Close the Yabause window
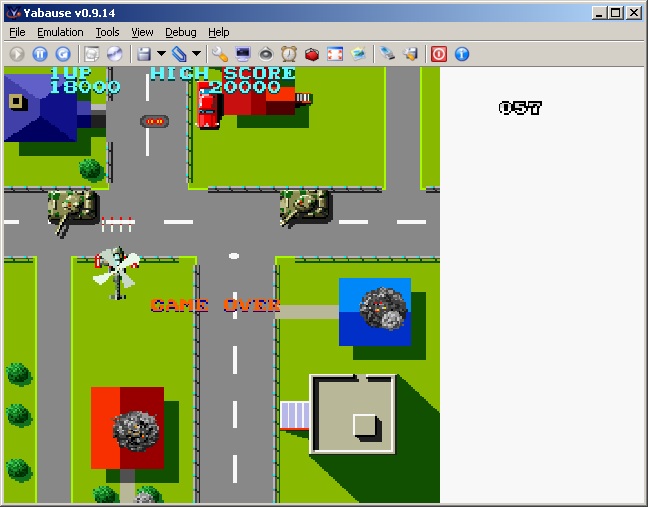 634,13
